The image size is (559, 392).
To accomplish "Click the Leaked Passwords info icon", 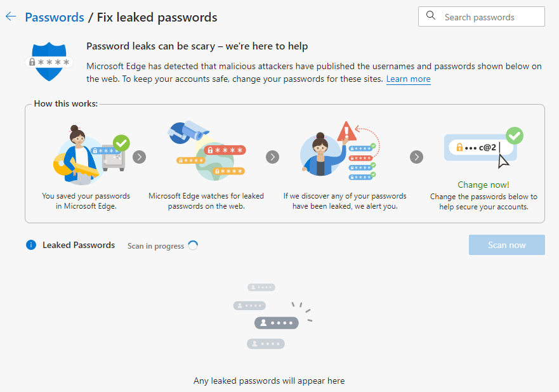I will [x=31, y=245].
